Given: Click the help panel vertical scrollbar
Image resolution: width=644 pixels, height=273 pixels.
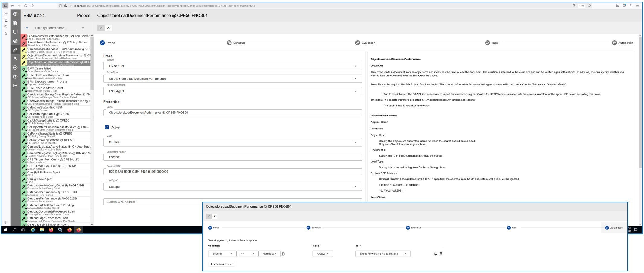Looking at the screenshot, I should (x=640, y=103).
